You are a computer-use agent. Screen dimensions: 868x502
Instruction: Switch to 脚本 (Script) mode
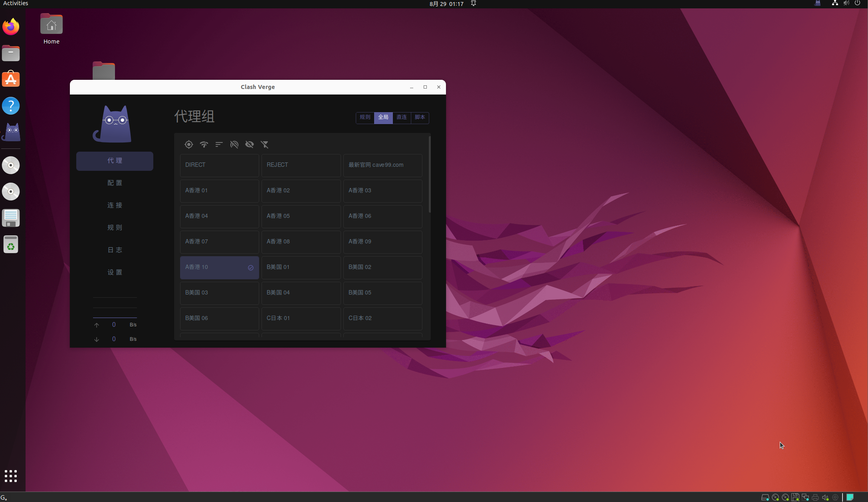coord(420,117)
